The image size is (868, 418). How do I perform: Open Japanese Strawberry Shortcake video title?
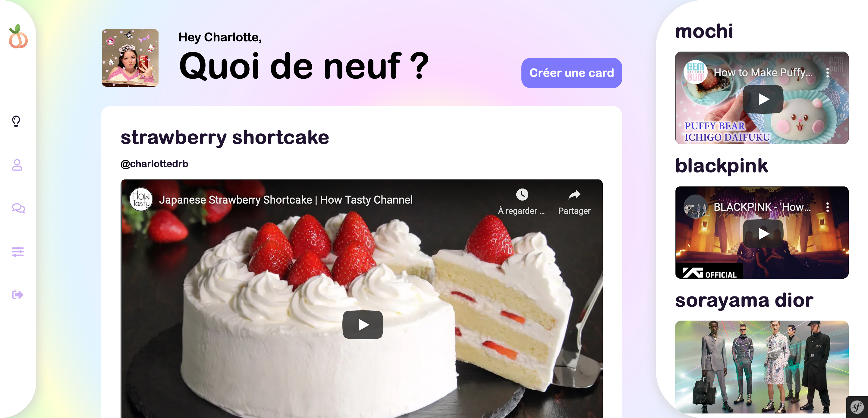[286, 200]
